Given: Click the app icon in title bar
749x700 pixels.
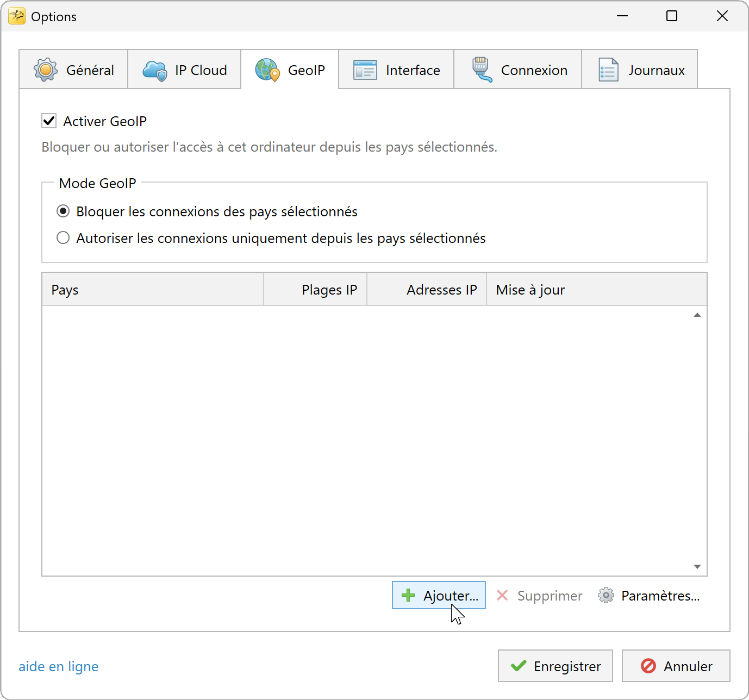Looking at the screenshot, I should click(x=17, y=16).
